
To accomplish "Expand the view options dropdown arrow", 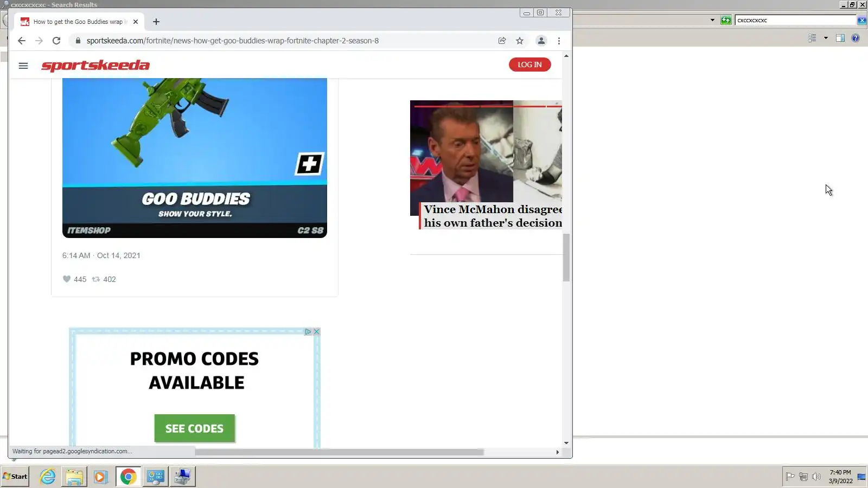I will [826, 38].
